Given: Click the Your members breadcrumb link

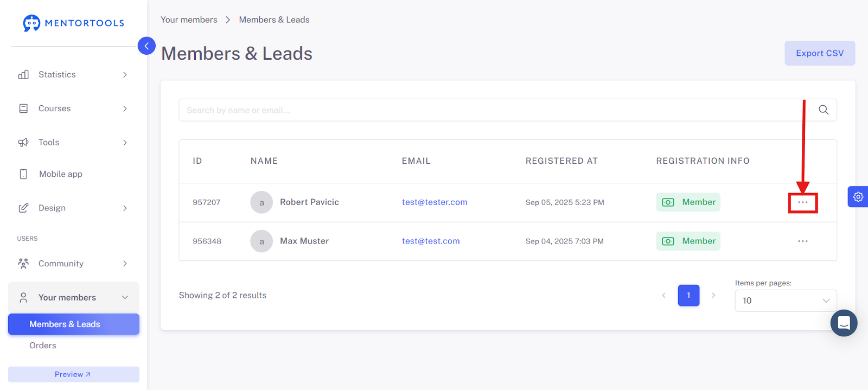Looking at the screenshot, I should [x=189, y=20].
